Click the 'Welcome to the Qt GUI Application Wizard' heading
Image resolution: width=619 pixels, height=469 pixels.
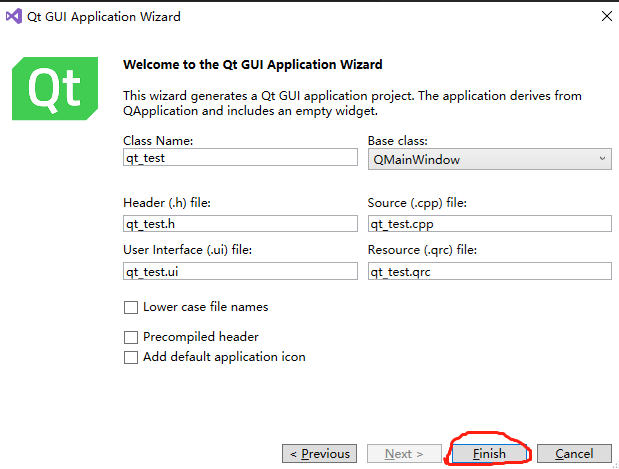[x=253, y=64]
